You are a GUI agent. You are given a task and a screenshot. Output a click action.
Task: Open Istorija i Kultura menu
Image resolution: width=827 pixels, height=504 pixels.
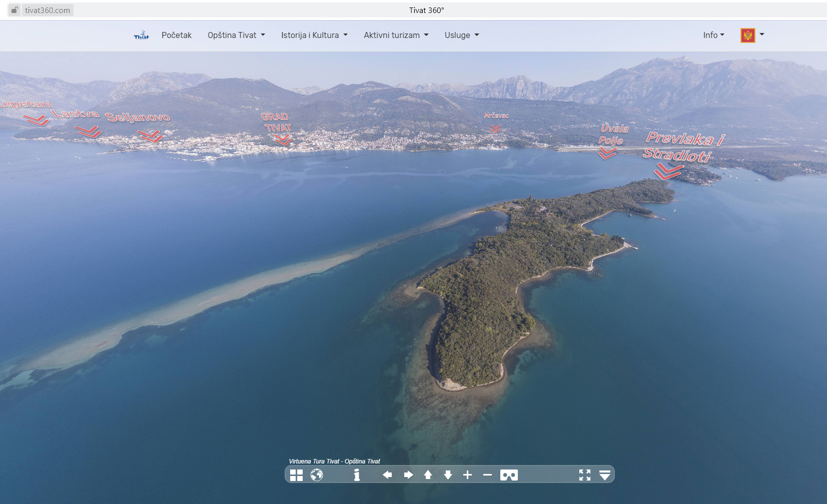[314, 35]
